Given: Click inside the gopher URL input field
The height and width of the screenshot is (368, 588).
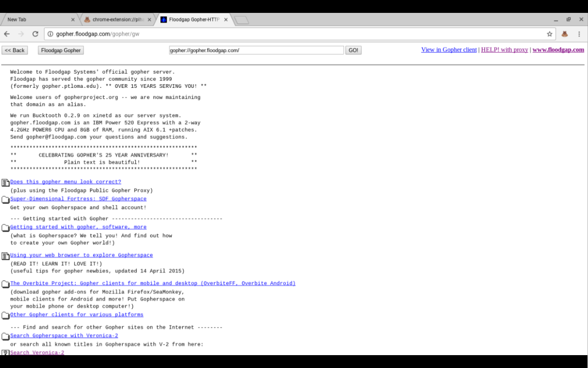Looking at the screenshot, I should (x=255, y=50).
